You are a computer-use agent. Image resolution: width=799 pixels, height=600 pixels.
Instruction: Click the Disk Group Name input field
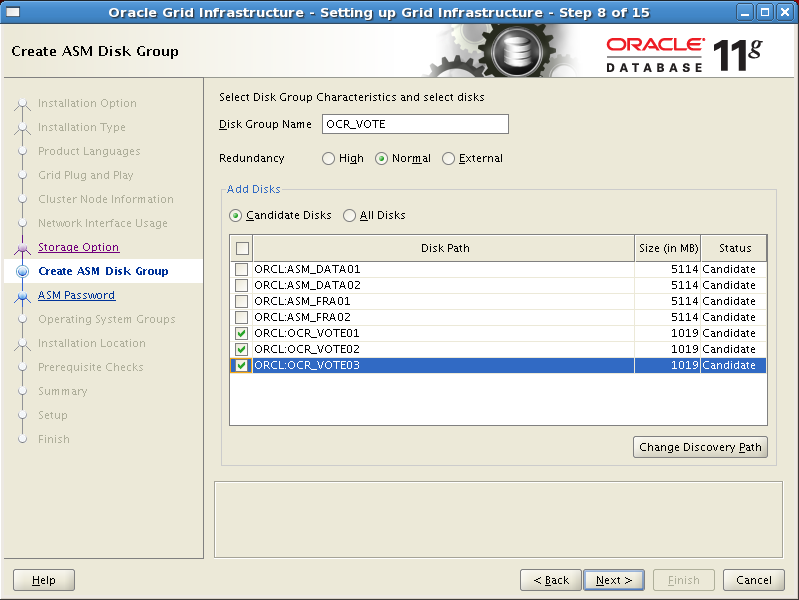pos(415,124)
